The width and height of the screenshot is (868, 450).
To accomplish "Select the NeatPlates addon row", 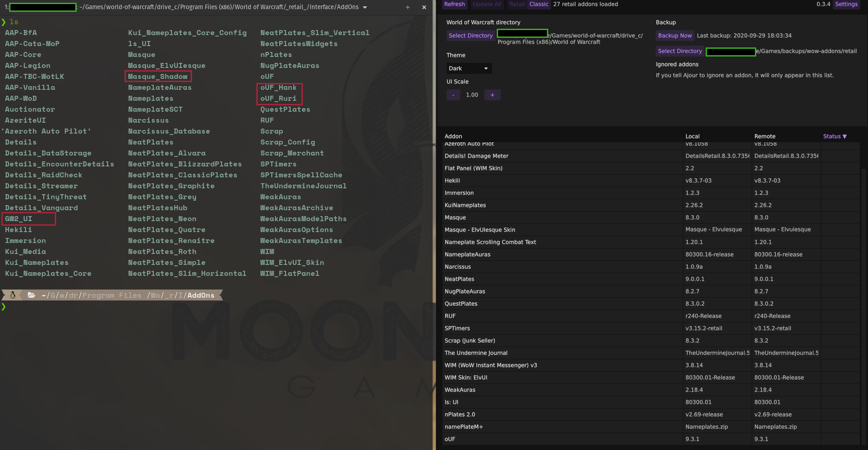I will point(652,279).
